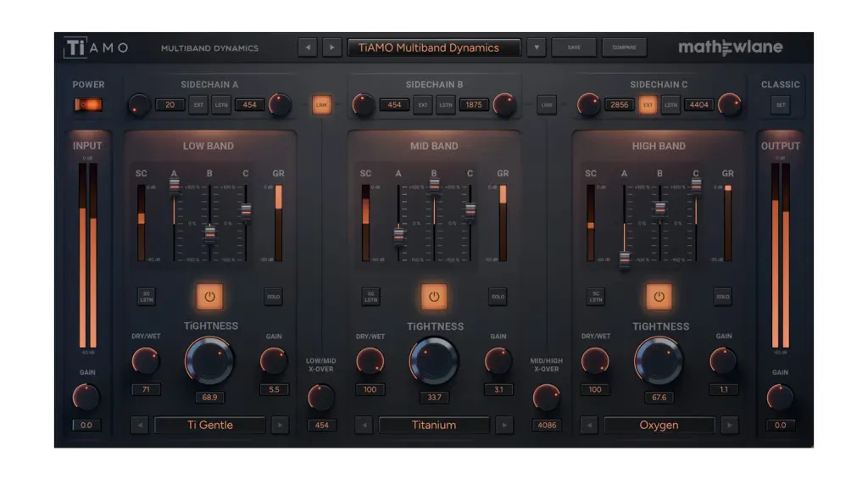Viewport: 868px width, 479px height.
Task: Disable the LINK between Sidechain A and B
Action: [x=321, y=105]
